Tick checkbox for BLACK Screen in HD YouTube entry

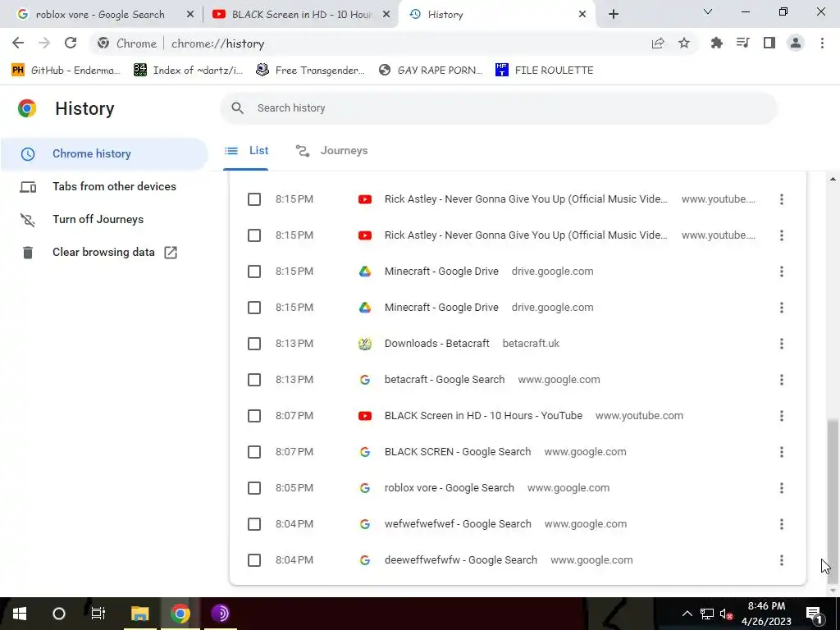click(254, 416)
